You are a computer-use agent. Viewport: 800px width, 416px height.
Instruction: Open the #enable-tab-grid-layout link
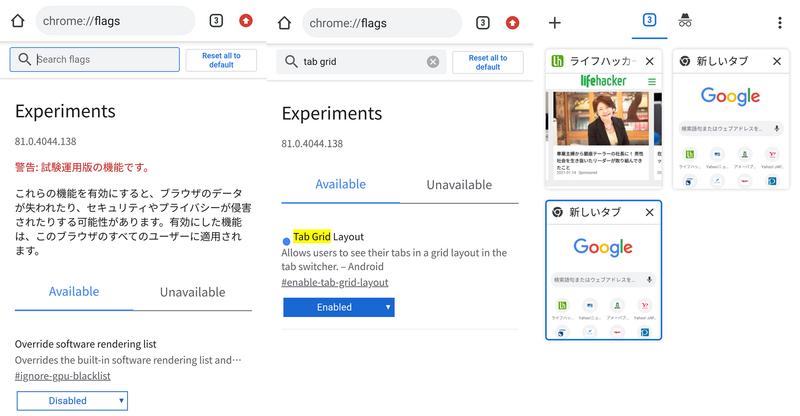click(335, 282)
